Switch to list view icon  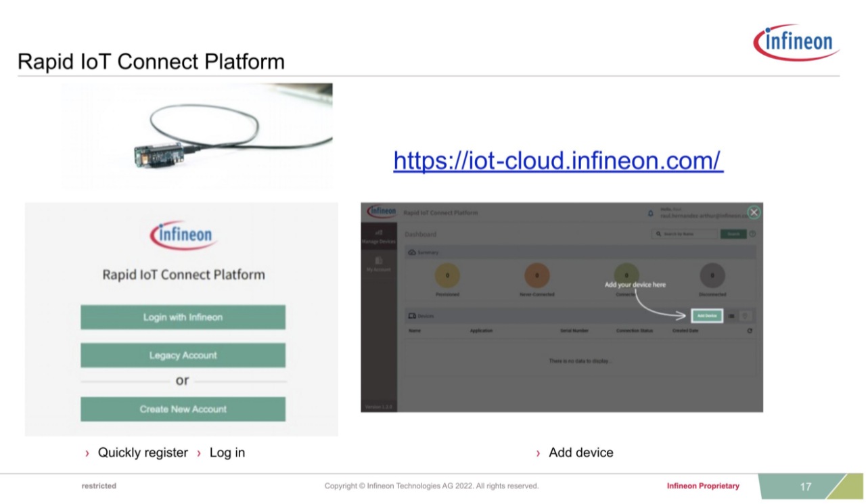pos(732,316)
